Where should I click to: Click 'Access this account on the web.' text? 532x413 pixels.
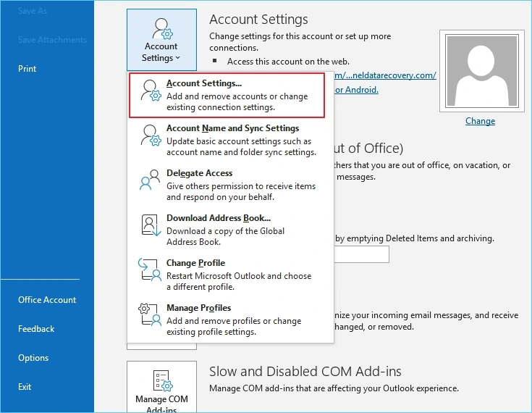click(x=288, y=62)
